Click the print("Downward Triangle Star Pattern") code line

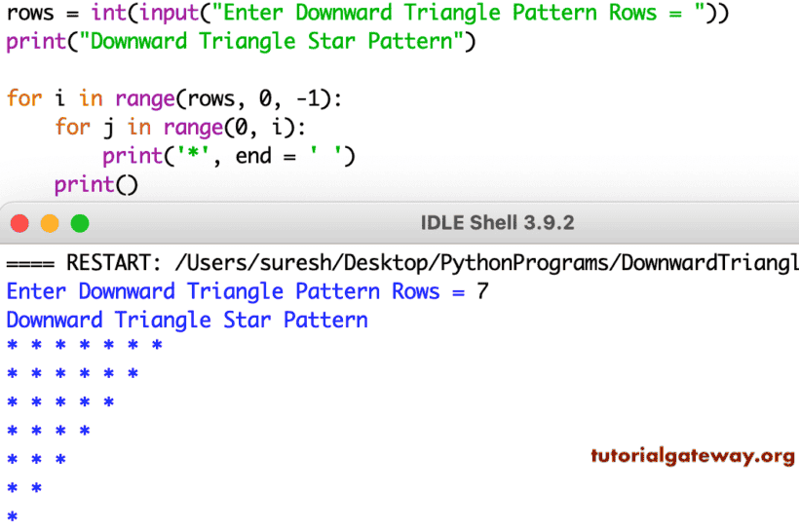pyautogui.click(x=241, y=41)
